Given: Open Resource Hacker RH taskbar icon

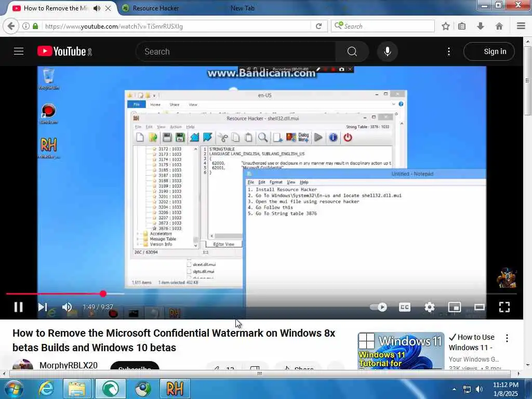Looking at the screenshot, I should click(175, 389).
